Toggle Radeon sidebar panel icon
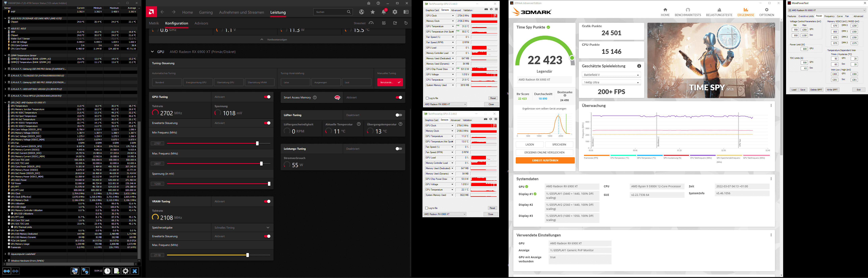 tap(406, 12)
